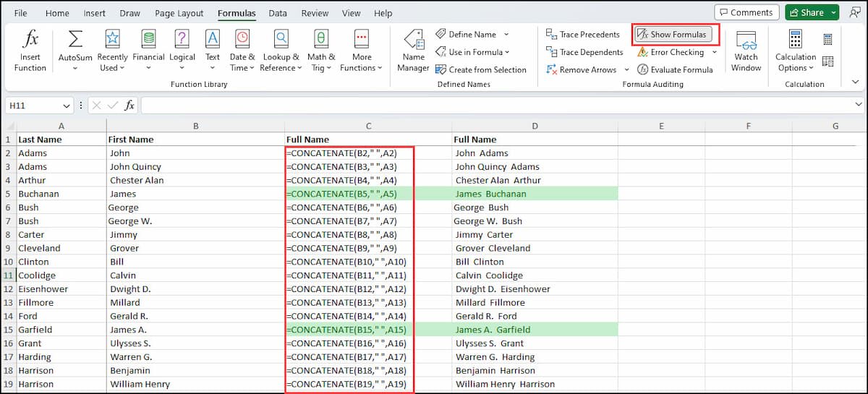This screenshot has width=868, height=394.
Task: Open the More Functions icon
Action: (362, 39)
